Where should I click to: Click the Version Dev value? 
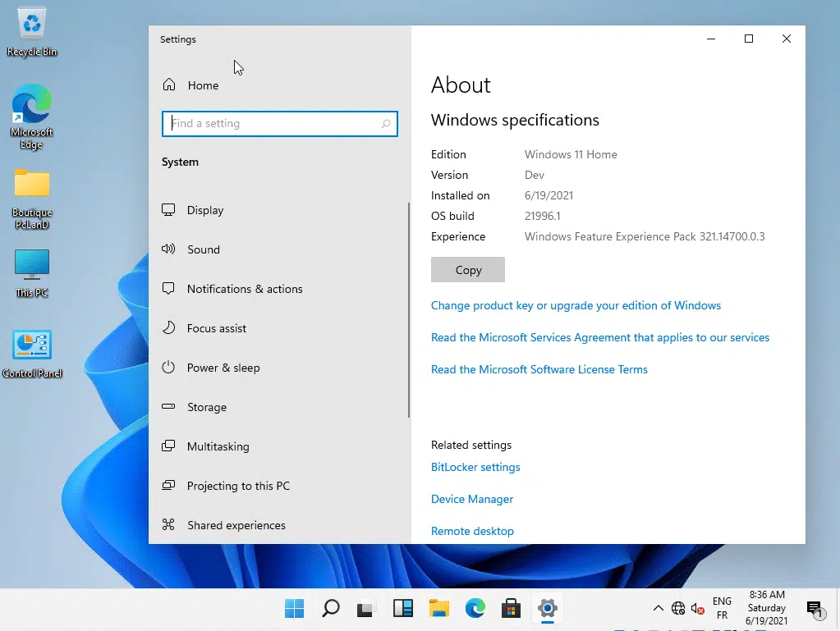pos(534,175)
